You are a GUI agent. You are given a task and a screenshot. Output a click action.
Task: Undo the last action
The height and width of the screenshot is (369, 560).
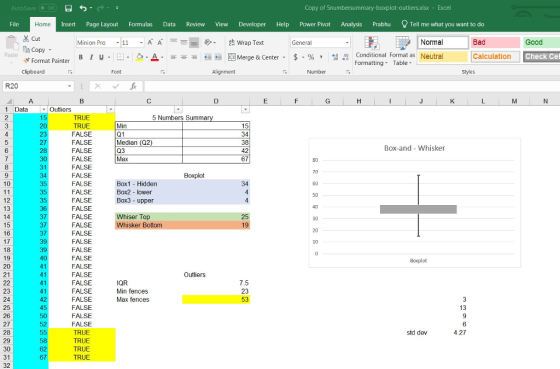pos(83,8)
